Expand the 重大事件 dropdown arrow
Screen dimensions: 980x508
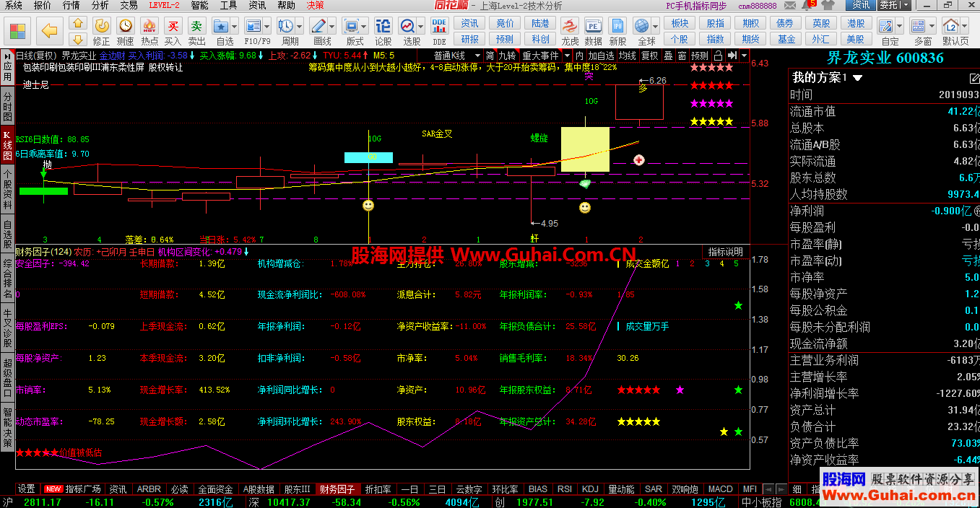[568, 56]
